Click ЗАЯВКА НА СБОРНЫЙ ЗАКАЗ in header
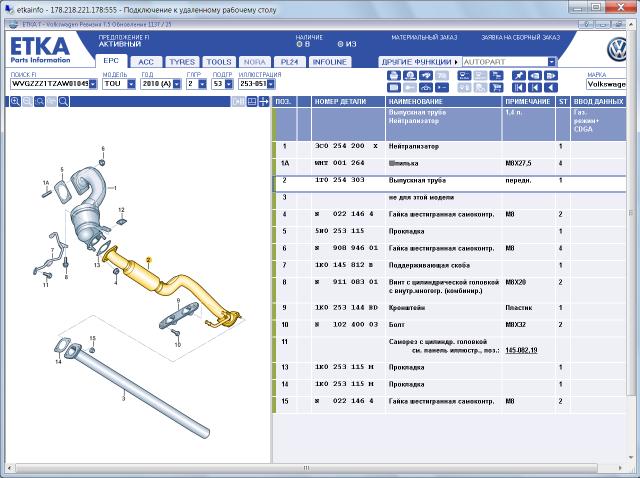 click(520, 38)
